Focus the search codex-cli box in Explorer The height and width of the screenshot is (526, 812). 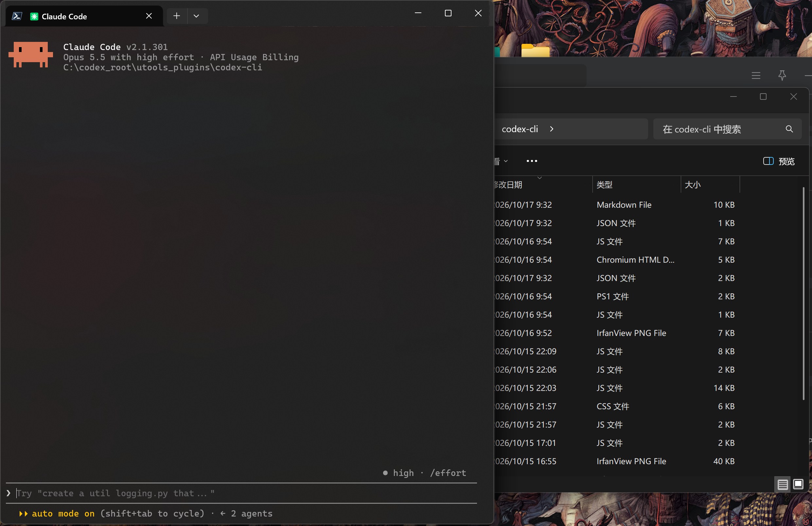tap(727, 129)
